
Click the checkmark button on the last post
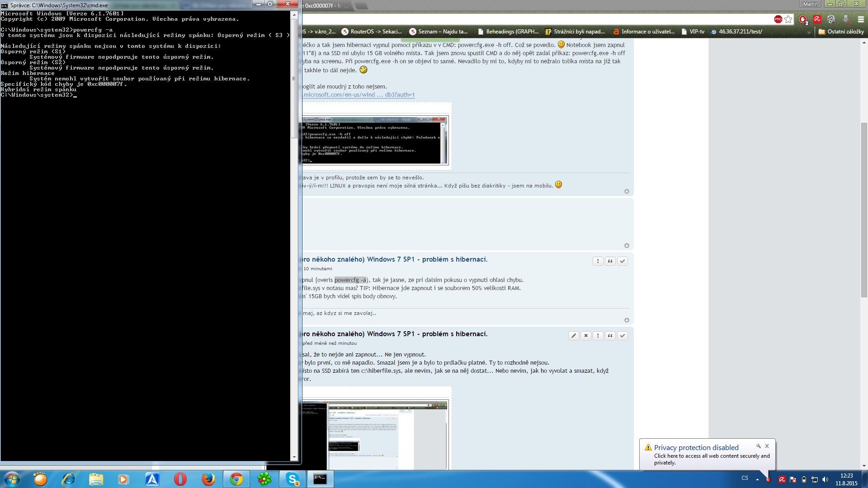[622, 336]
